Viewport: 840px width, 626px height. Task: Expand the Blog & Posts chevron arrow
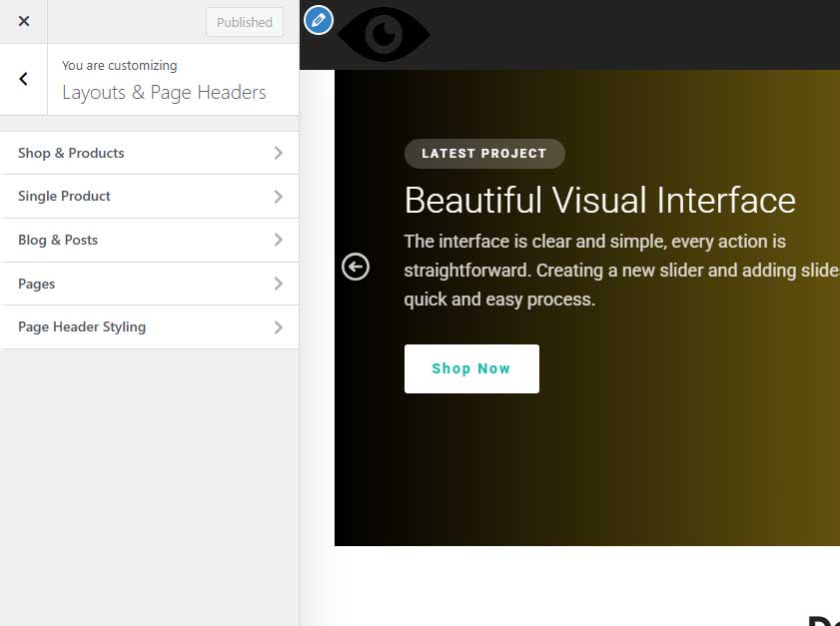(x=278, y=240)
